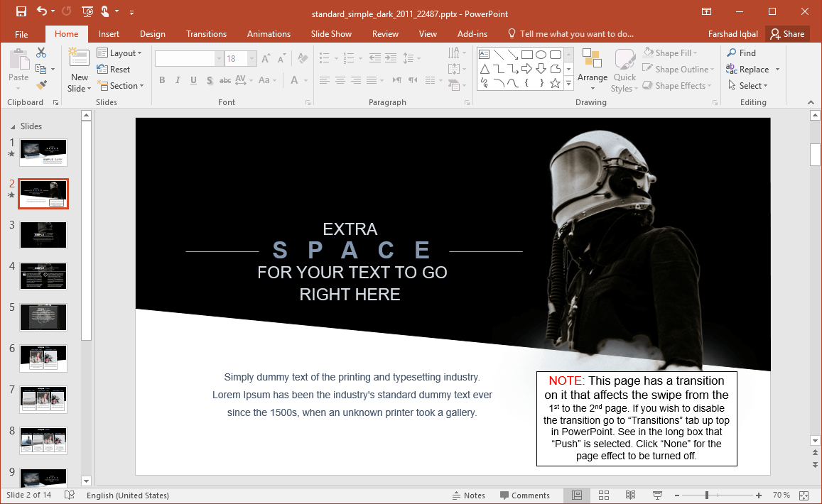Switch to the Design tab
This screenshot has height=504, width=822.
point(152,34)
